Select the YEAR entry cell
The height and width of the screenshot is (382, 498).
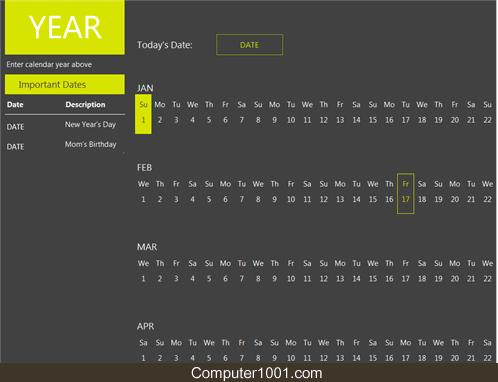65,27
